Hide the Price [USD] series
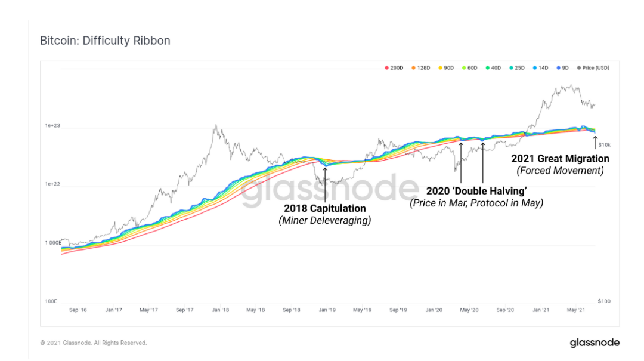 click(593, 68)
